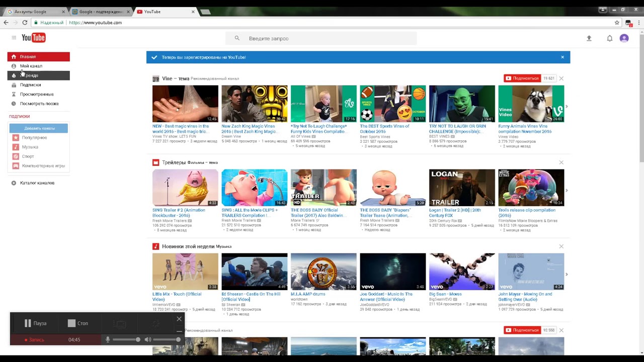Select Главная in the sidebar
Screen dimensions: 644x362
[39, 57]
